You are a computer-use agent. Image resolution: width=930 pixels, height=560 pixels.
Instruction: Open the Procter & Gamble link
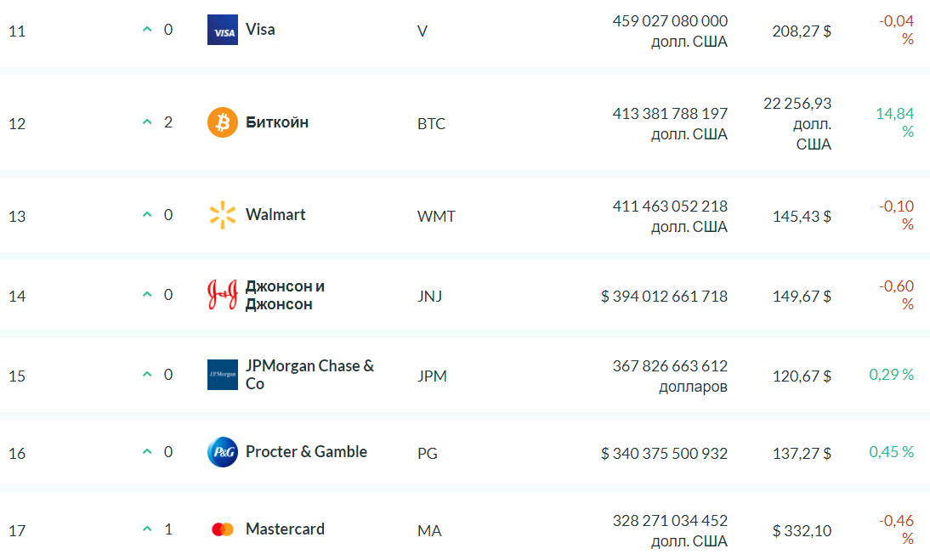306,451
